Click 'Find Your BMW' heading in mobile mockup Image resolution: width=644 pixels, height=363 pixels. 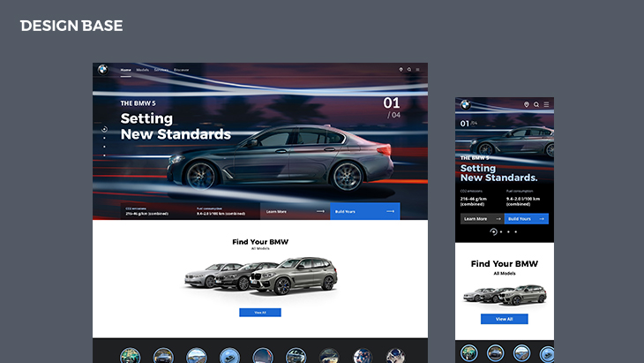[505, 264]
